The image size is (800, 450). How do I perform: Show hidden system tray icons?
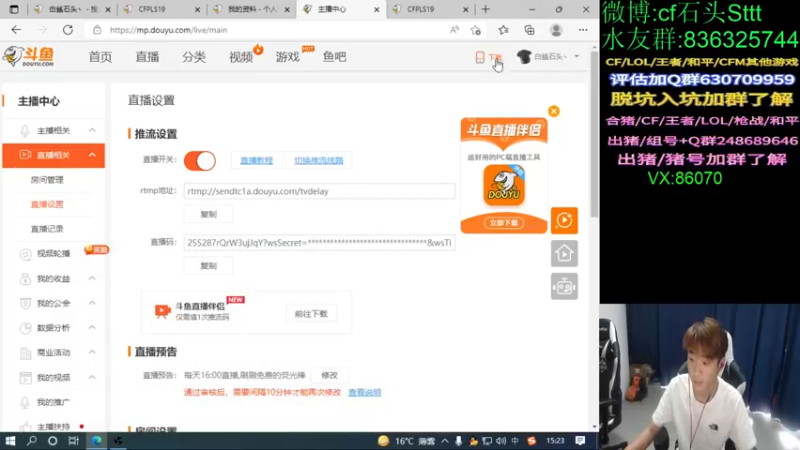click(x=445, y=441)
